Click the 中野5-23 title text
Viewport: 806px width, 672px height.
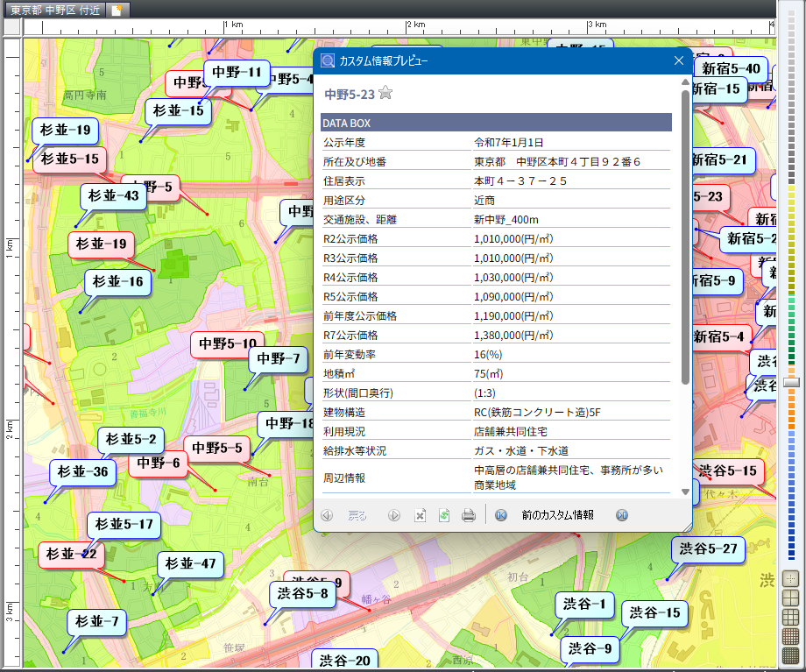(x=350, y=95)
